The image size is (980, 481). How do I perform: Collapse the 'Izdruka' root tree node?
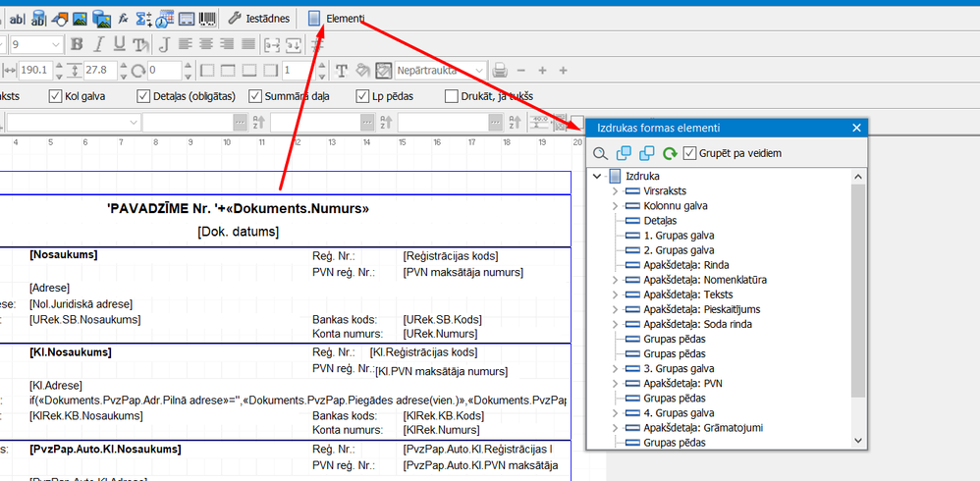597,177
